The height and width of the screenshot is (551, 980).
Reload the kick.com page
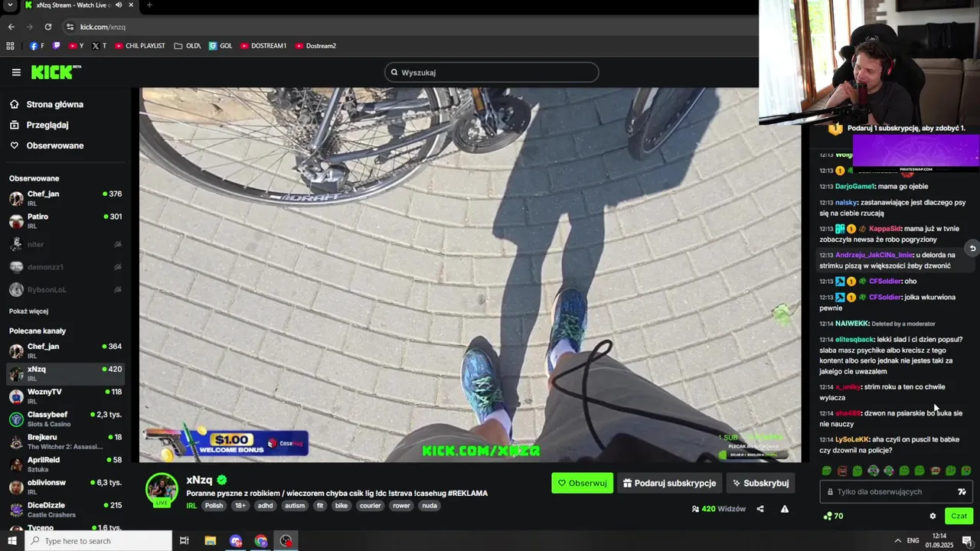coord(47,27)
